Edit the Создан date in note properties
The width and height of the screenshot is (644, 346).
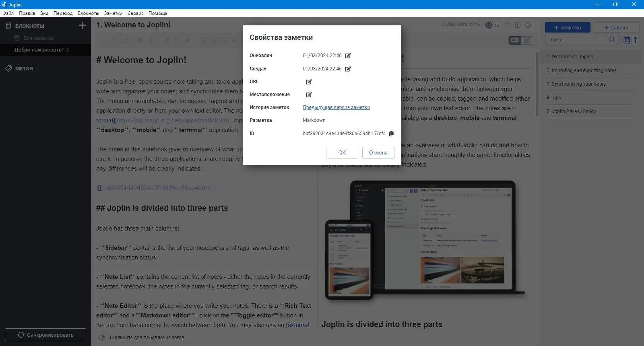point(348,69)
